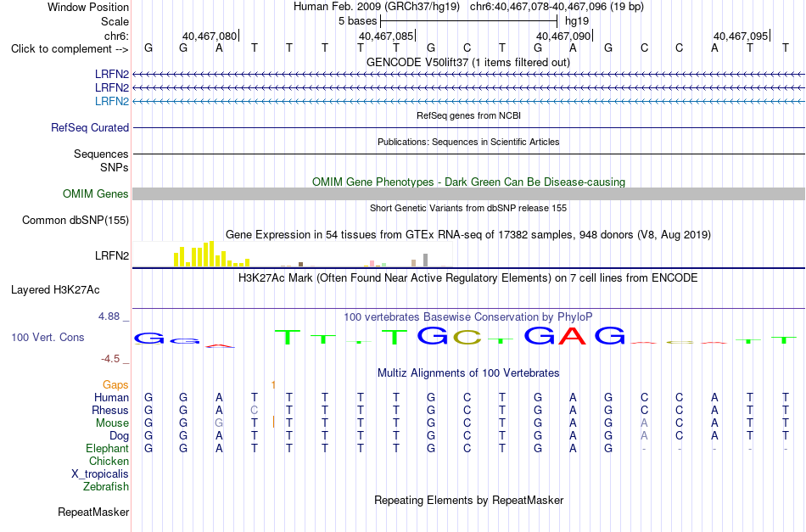Open the RefSeq genes from NCBI title
Screen dimensions: 806x532
click(468, 115)
